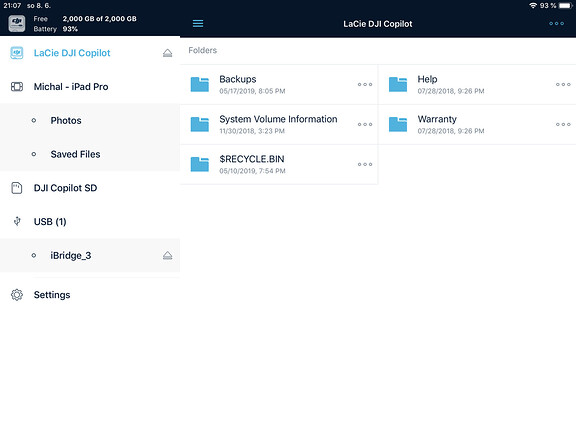576x432 pixels.
Task: Open the top-right more options menu
Action: tap(557, 24)
